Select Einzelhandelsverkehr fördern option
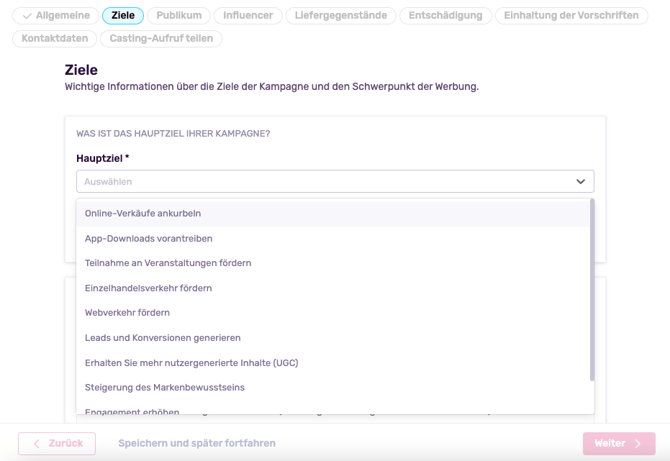 point(333,288)
